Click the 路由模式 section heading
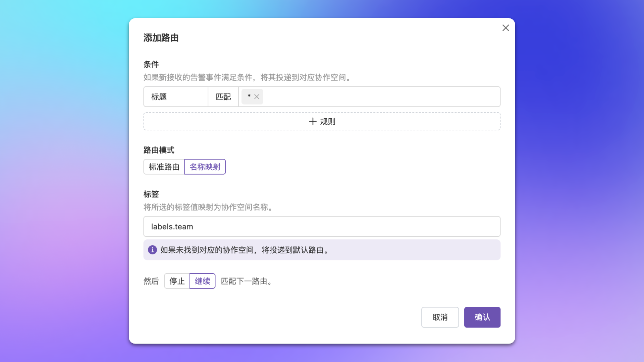Viewport: 644px width, 362px height. coord(159,150)
